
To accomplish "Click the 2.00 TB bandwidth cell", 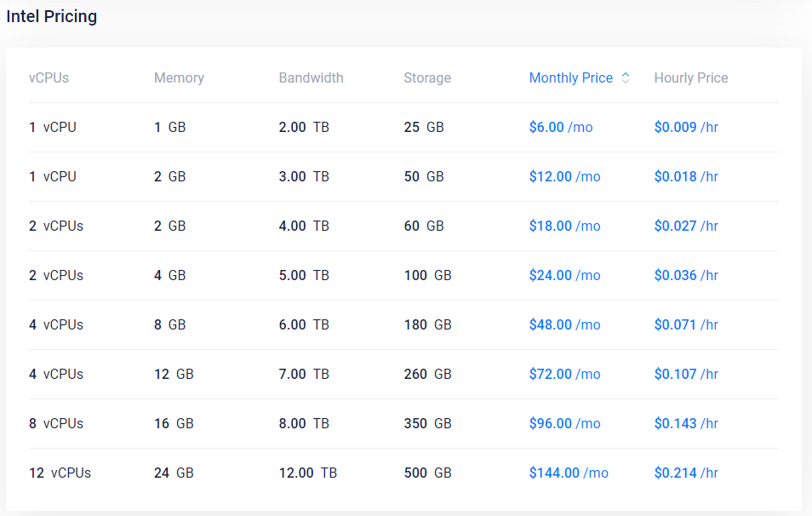I will click(x=304, y=127).
